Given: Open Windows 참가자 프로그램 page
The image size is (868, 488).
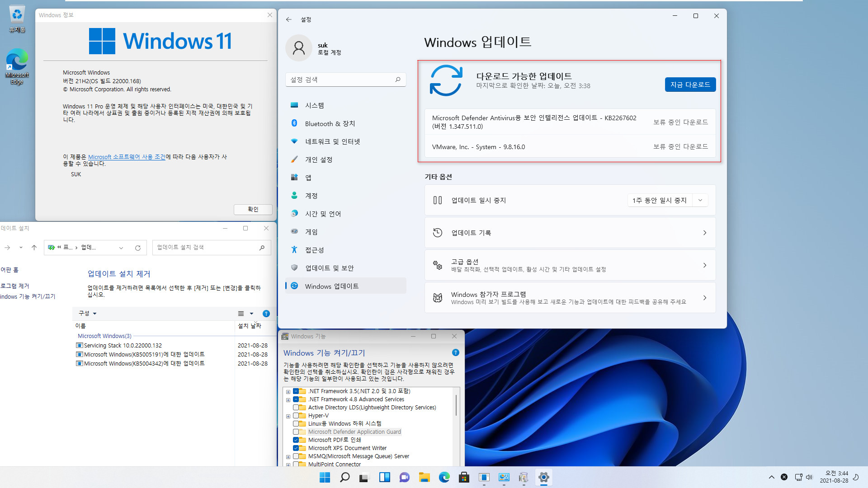Looking at the screenshot, I should click(570, 298).
